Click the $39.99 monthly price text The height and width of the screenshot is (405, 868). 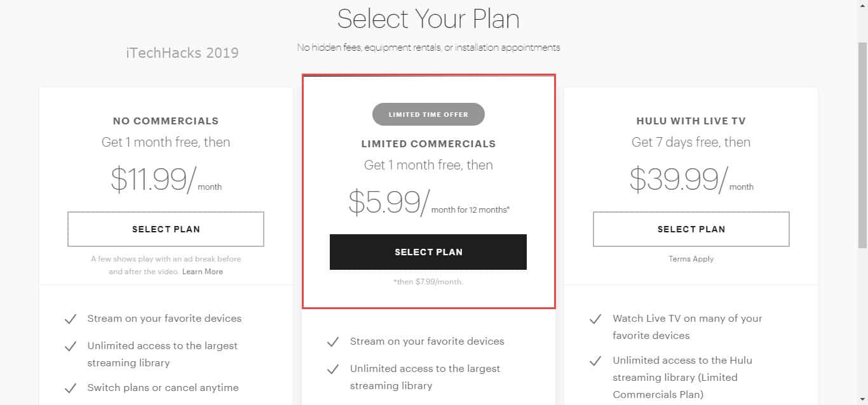pyautogui.click(x=675, y=180)
